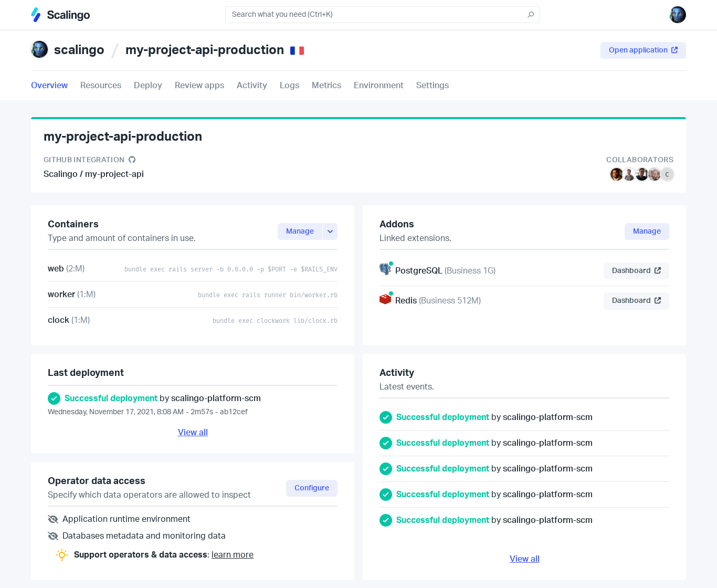This screenshot has width=717, height=588.
Task: Toggle Databases metadata visibility eye icon
Action: tap(53, 536)
